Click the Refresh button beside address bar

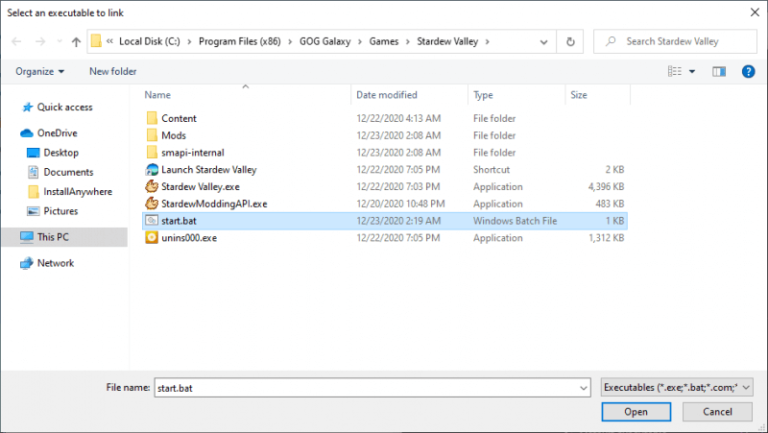coord(570,42)
